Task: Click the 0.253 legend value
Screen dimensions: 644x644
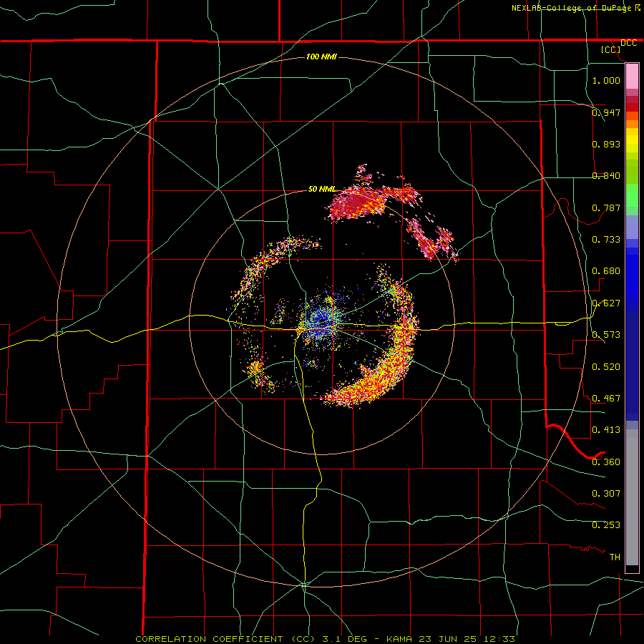Action: (606, 525)
